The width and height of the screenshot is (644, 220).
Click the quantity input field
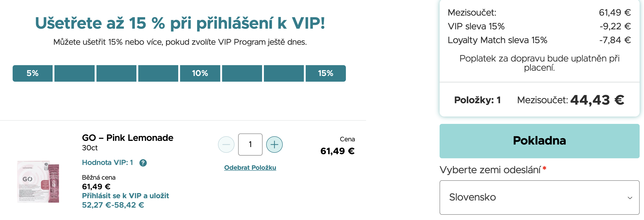[x=250, y=144]
